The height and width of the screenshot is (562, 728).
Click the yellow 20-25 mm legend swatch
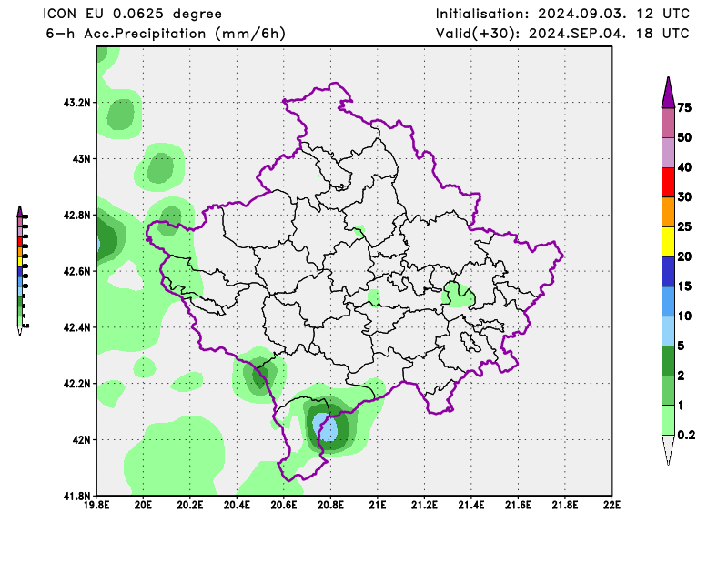tap(668, 242)
